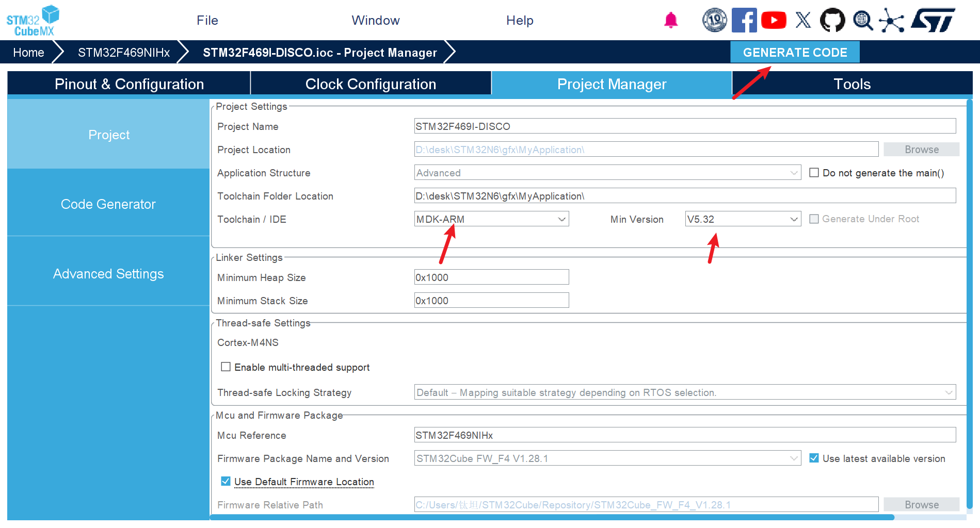Open the Application Structure dropdown
The width and height of the screenshot is (980, 528).
607,173
